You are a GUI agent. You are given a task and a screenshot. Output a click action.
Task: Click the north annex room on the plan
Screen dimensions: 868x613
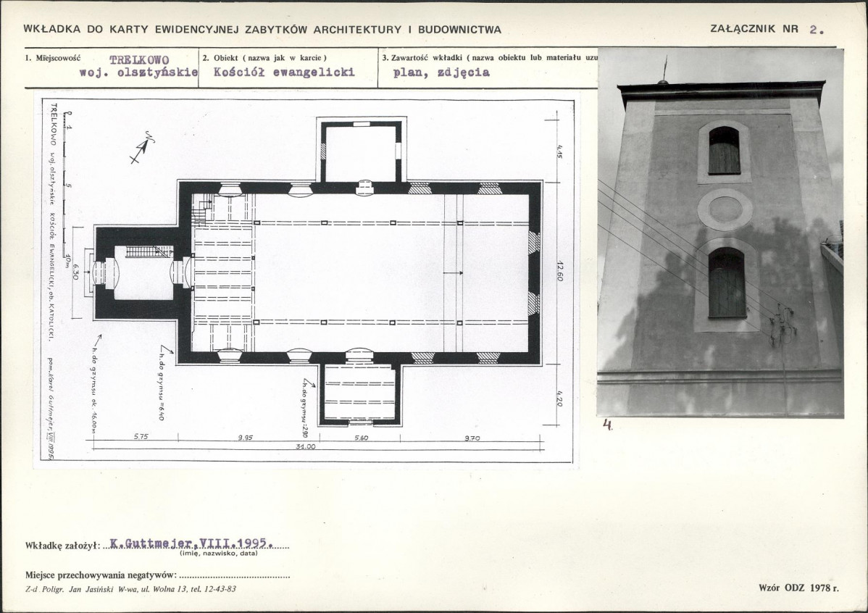pos(360,151)
